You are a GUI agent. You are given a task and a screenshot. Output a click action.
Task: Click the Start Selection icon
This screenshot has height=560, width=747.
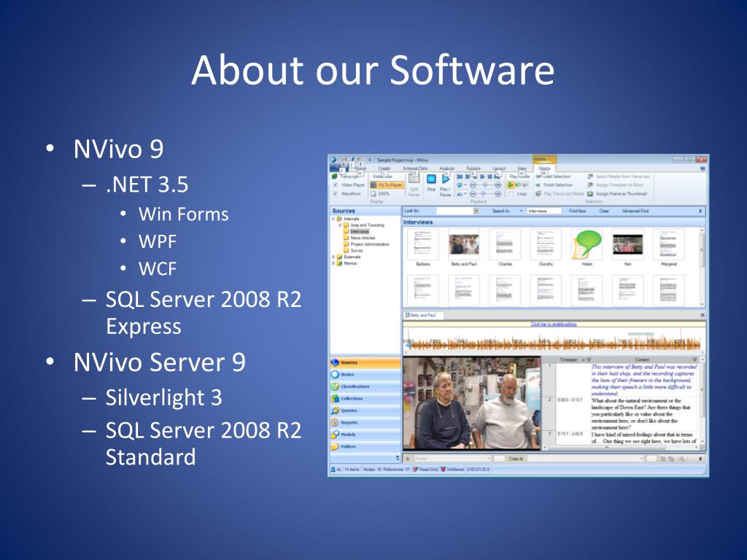538,176
